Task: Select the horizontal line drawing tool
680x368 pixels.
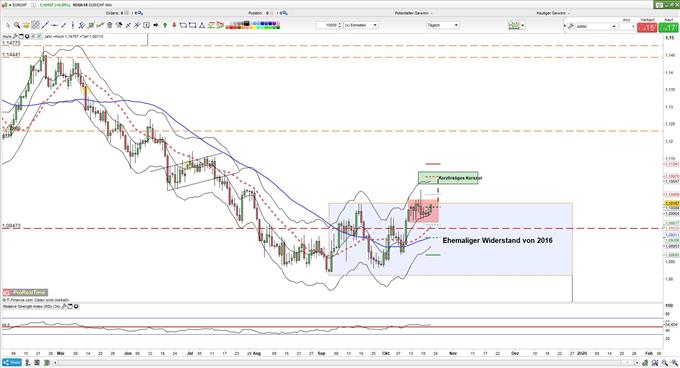Action: 54,25
